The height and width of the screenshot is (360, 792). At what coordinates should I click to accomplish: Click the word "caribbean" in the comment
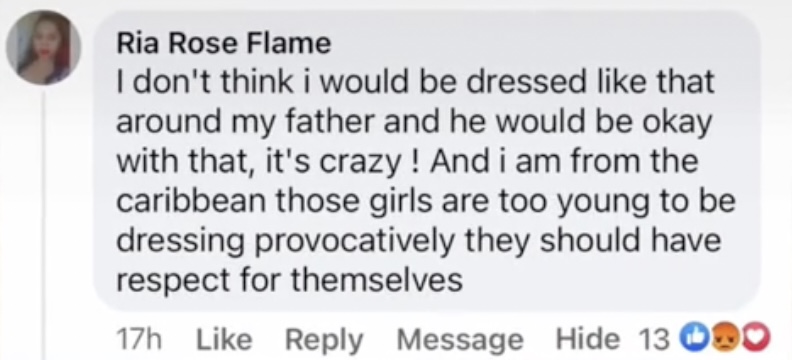pos(191,201)
